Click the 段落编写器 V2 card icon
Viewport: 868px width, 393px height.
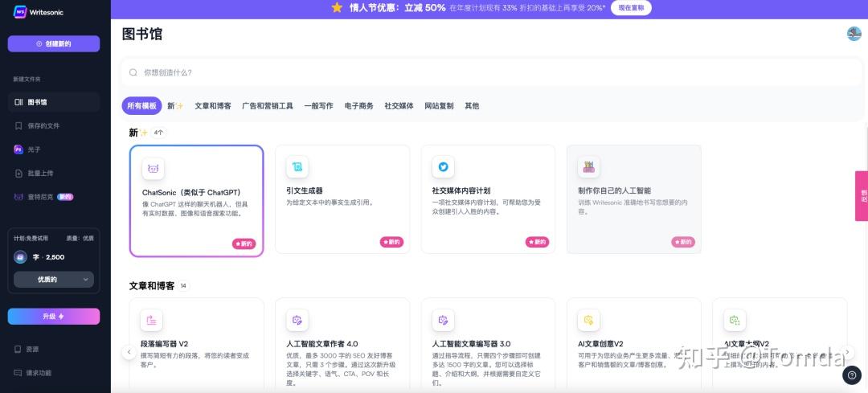point(152,320)
